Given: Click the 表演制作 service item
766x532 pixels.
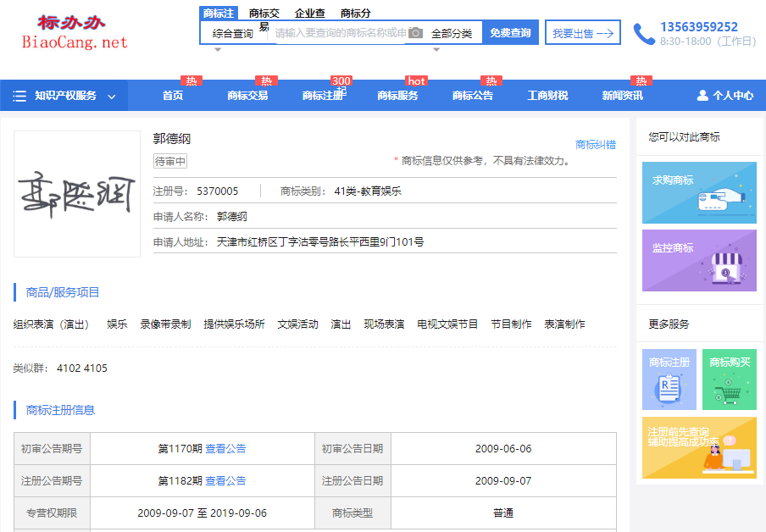Looking at the screenshot, I should point(564,324).
